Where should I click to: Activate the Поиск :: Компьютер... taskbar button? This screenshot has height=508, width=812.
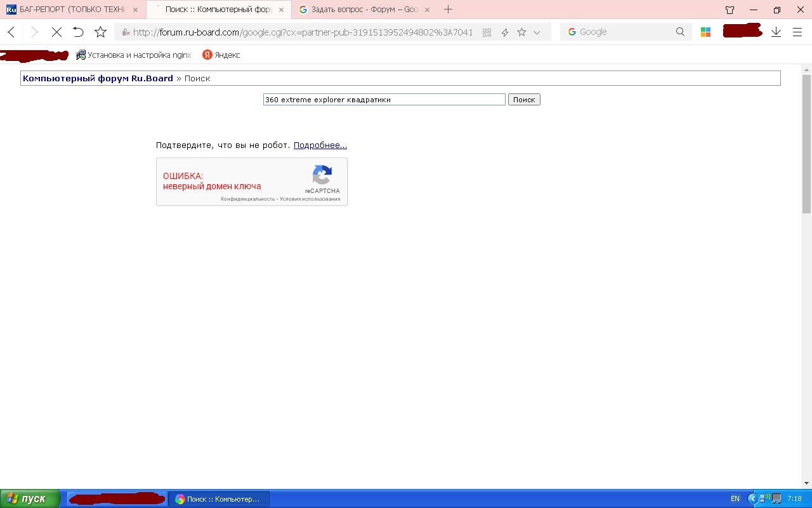pos(219,499)
